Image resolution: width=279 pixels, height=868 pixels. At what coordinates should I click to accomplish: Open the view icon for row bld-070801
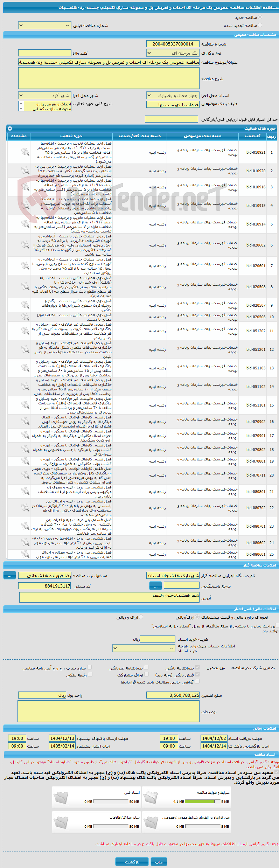pyautogui.click(x=25, y=461)
